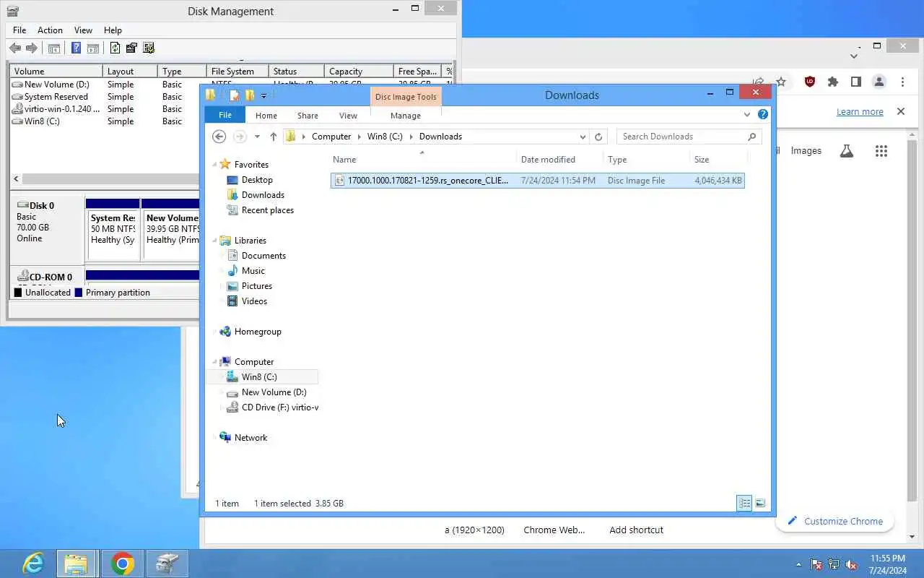Screen dimensions: 924x578
Task: Click Disk Management icon on taskbar
Action: 167,564
